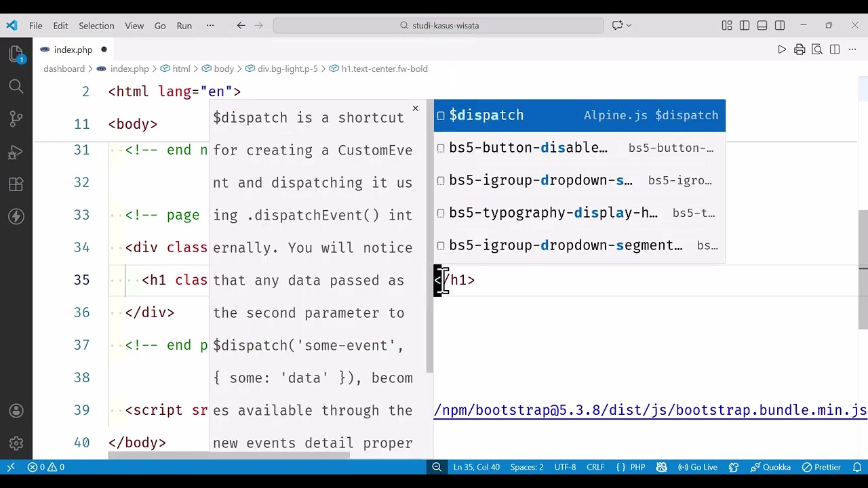This screenshot has width=868, height=488.
Task: Open the overflow menu ellipsis in menu bar
Action: [210, 26]
